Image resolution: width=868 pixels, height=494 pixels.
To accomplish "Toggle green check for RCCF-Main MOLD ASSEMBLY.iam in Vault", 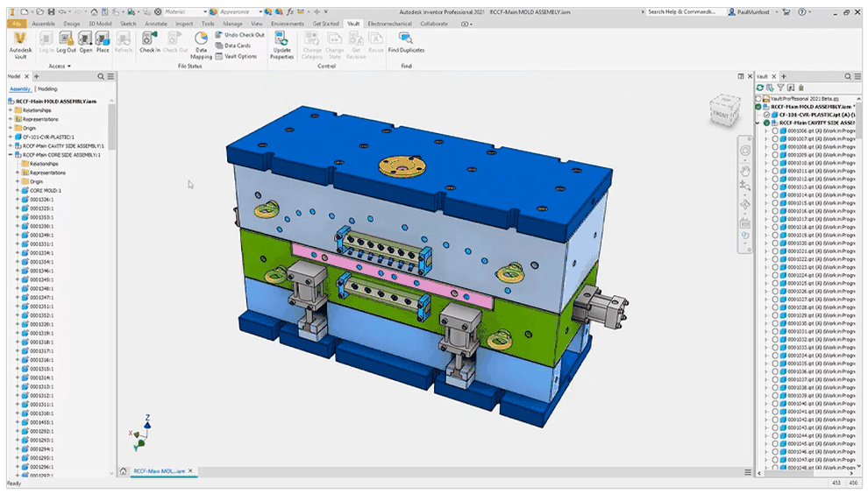I will 758,107.
